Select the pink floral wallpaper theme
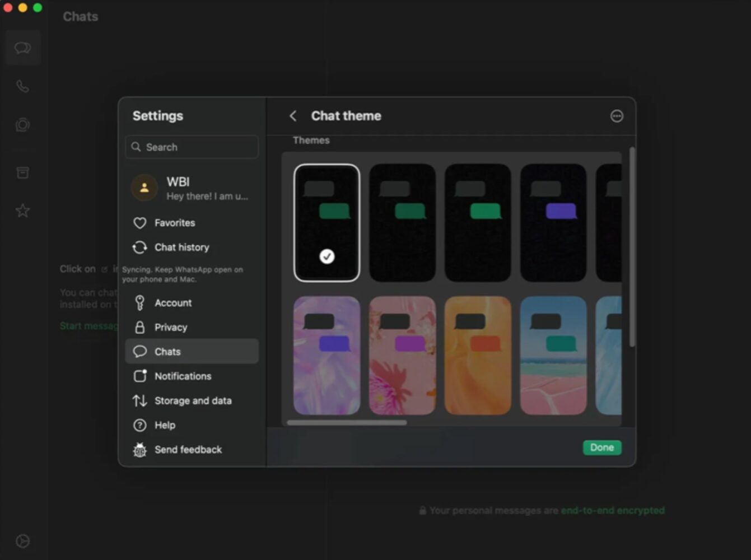This screenshot has height=560, width=751. [402, 356]
